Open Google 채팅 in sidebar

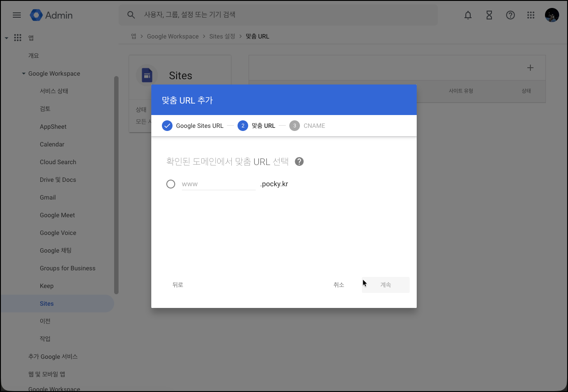click(x=56, y=250)
